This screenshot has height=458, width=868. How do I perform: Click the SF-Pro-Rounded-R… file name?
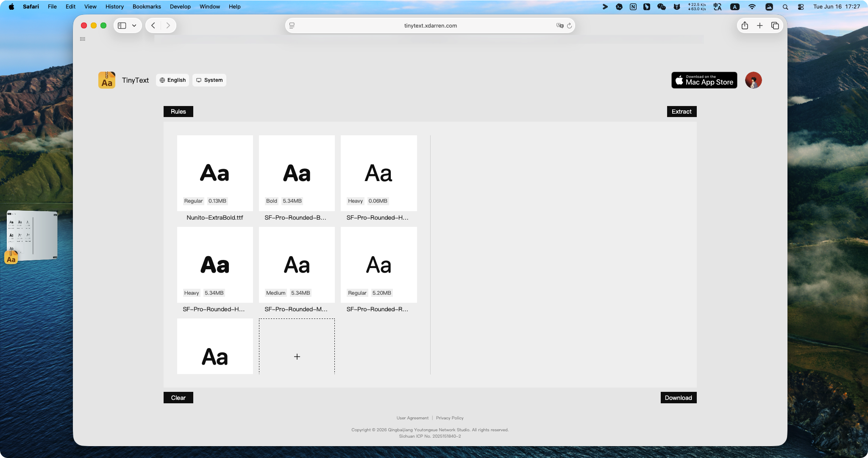coord(378,309)
